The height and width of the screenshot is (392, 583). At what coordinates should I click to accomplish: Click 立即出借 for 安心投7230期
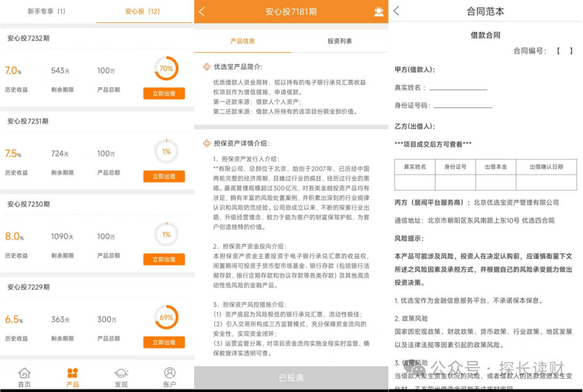(164, 259)
